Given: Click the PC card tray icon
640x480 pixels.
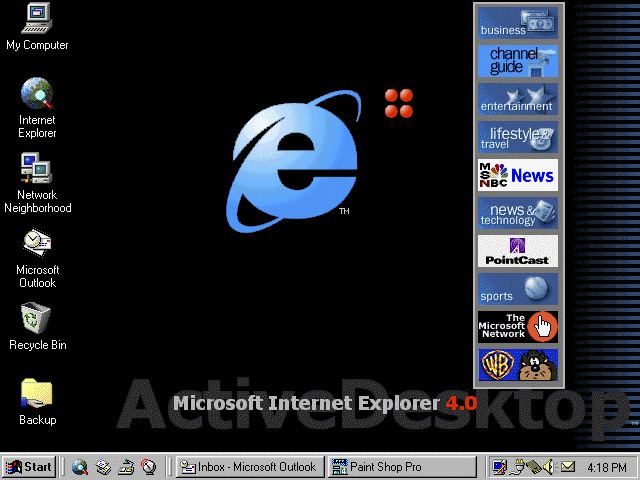Looking at the screenshot, I should (533, 467).
